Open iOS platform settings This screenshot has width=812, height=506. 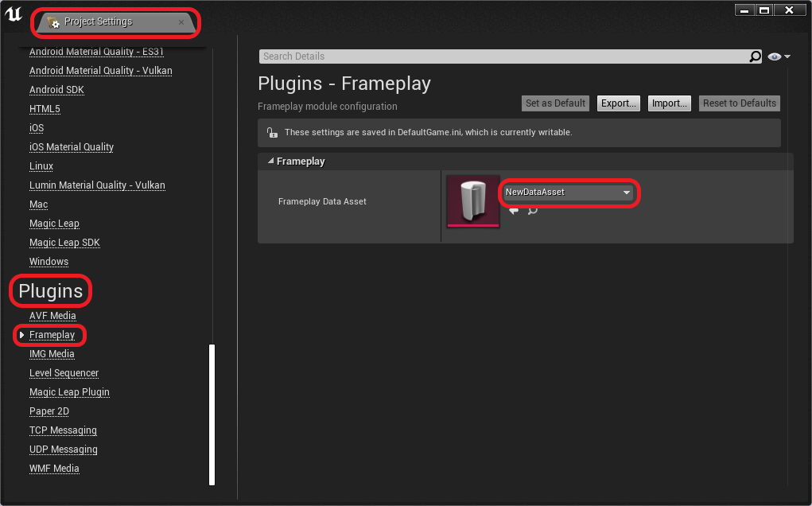(37, 128)
